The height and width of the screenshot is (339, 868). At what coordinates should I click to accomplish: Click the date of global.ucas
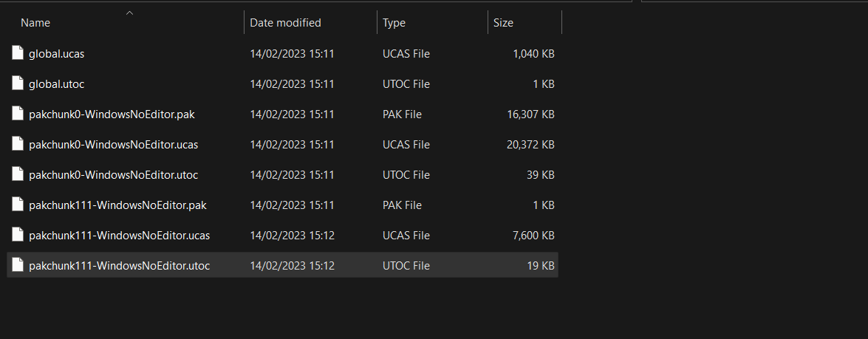tap(293, 54)
